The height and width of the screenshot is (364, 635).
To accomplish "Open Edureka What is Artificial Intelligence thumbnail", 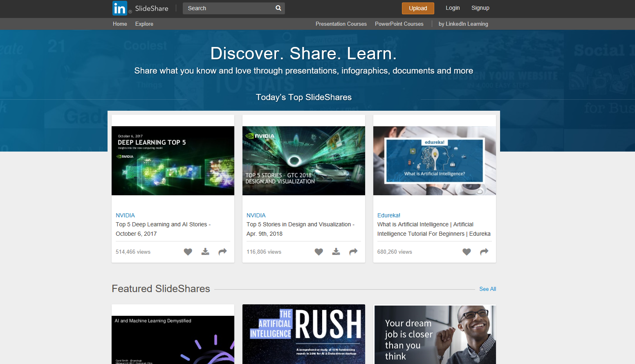I will [x=435, y=161].
